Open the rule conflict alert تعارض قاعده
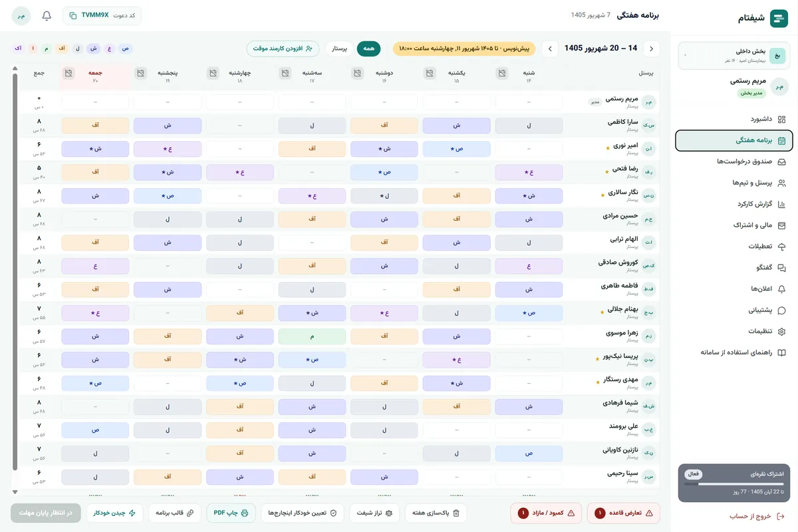 [624, 513]
